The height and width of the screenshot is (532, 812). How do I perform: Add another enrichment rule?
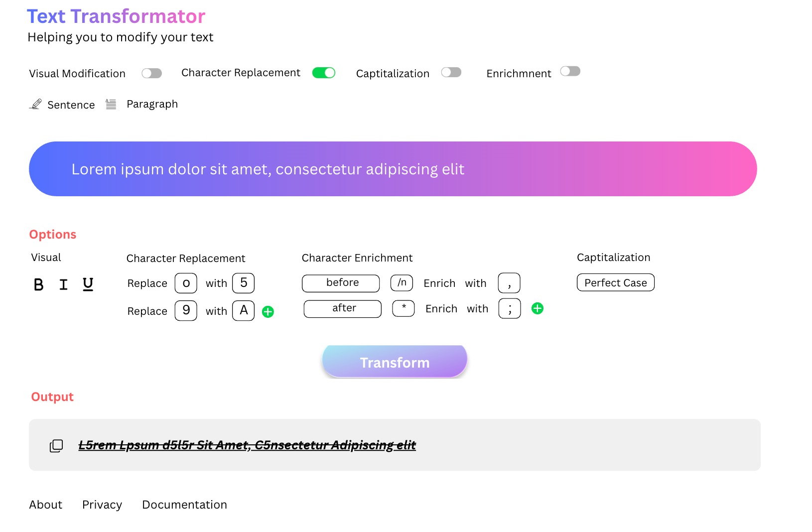pyautogui.click(x=537, y=308)
